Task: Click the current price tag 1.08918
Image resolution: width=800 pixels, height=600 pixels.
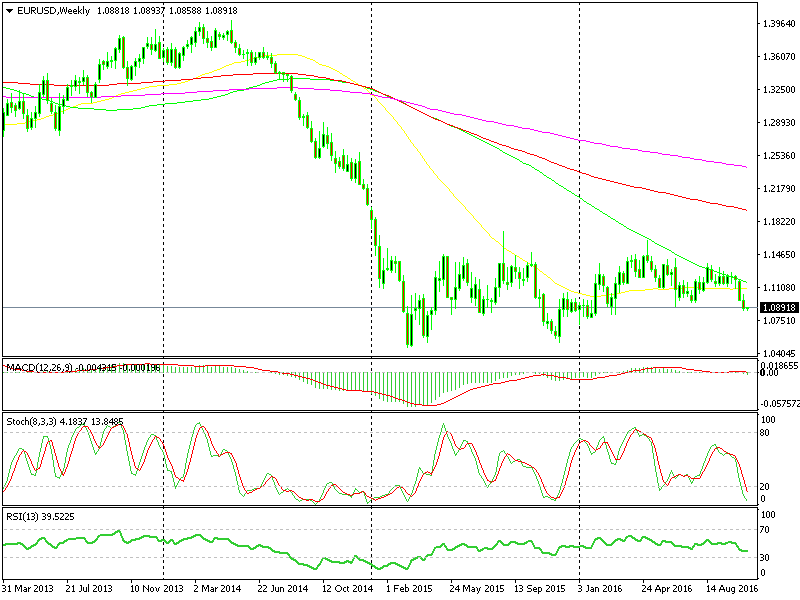Action: 779,307
